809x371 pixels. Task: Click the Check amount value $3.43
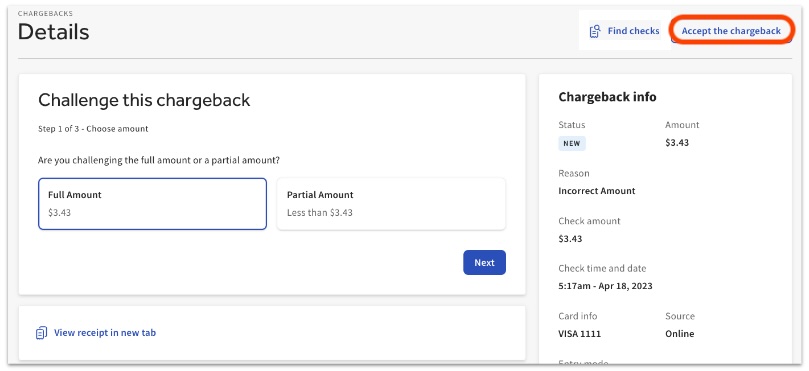pos(571,239)
